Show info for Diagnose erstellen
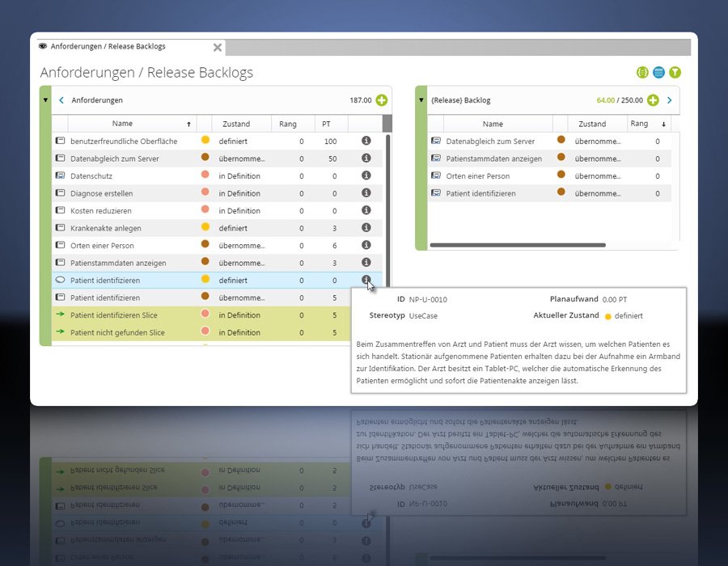The image size is (728, 566). 366,192
